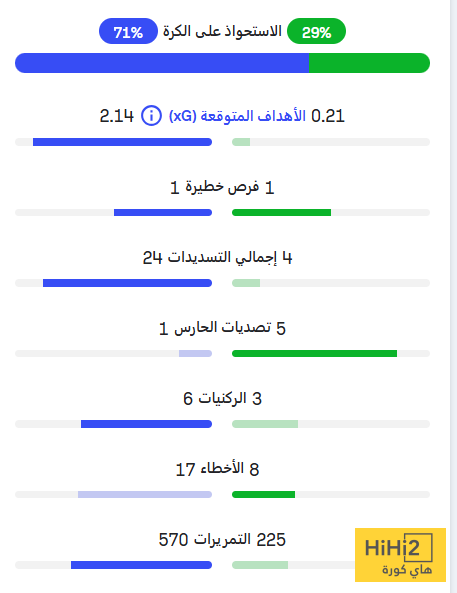Click the xG info circle icon

(151, 116)
